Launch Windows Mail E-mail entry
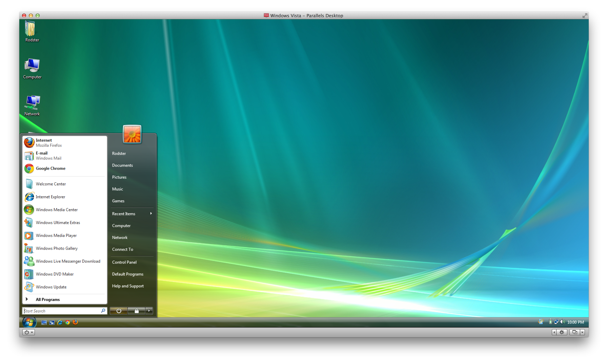Viewport: 608px width, 364px height. tap(65, 156)
